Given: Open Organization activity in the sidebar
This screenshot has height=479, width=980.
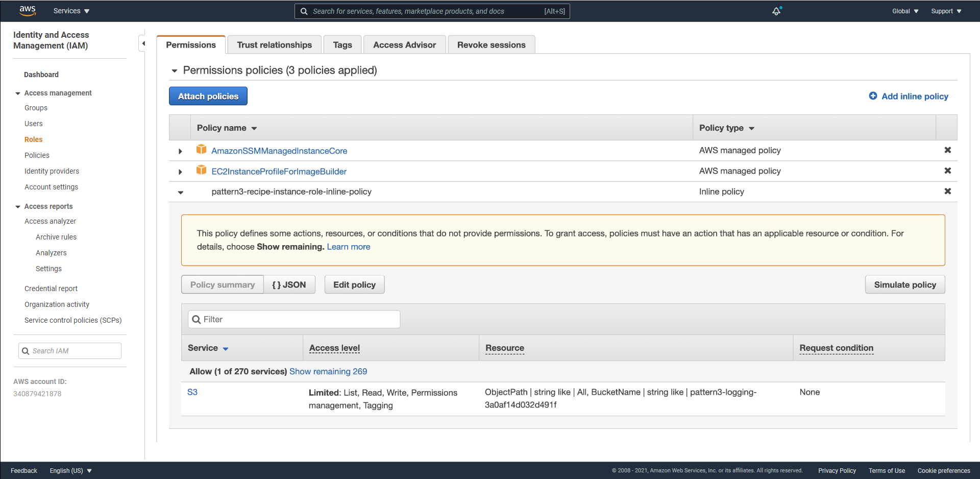Looking at the screenshot, I should [57, 304].
